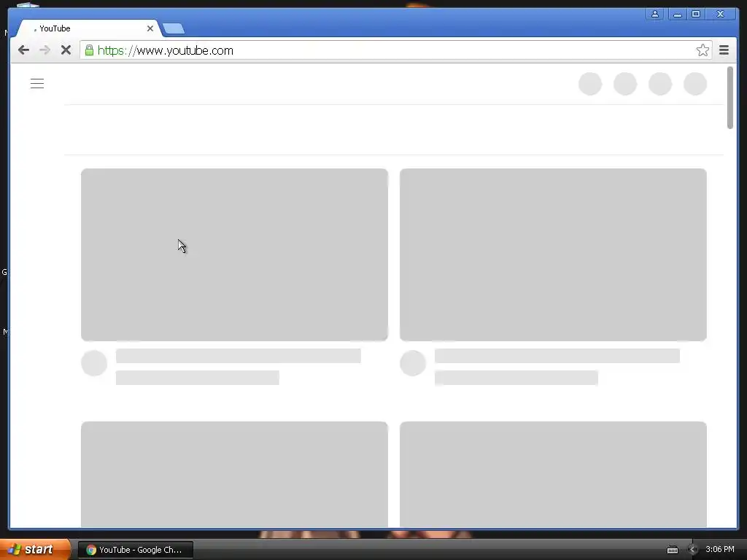Select the YouTube browser tab
The image size is (747, 560).
[x=88, y=28]
